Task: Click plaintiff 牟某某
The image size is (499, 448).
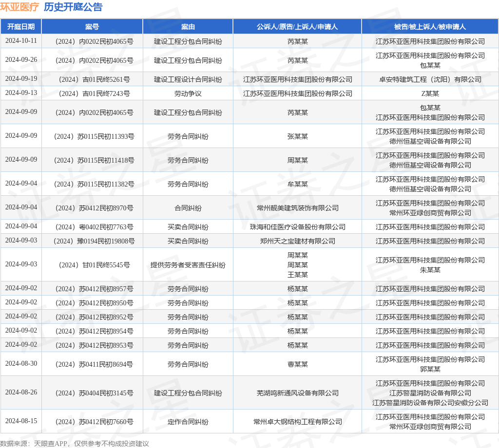Action: click(x=298, y=184)
